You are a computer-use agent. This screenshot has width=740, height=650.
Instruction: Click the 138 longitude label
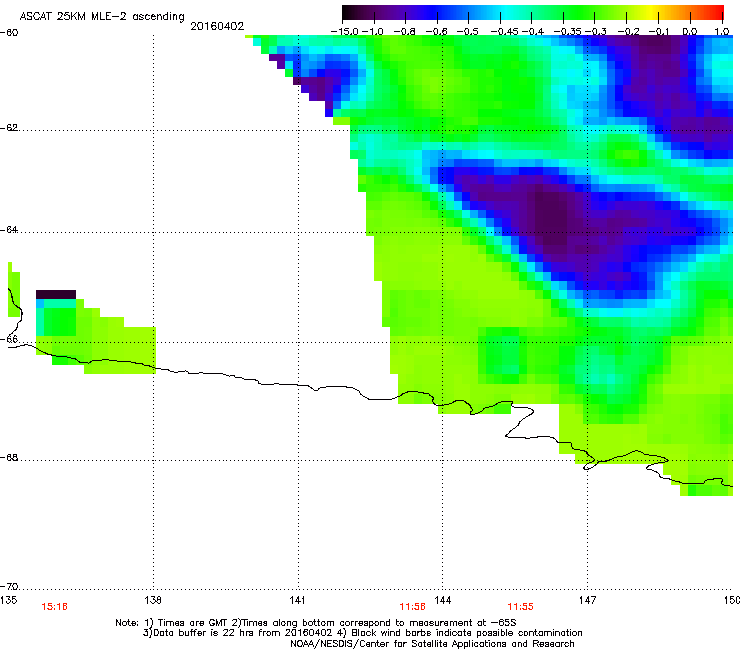153,600
